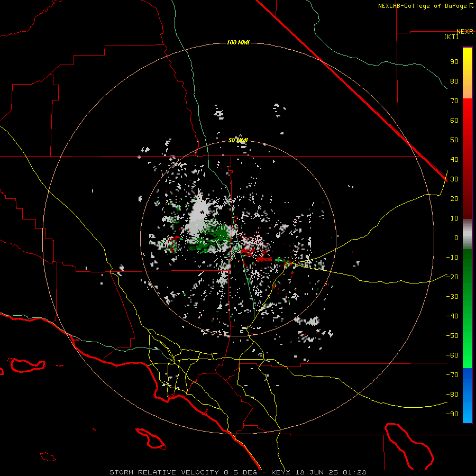Click the Storm Relative Velocity caption at bottom

[x=237, y=472]
